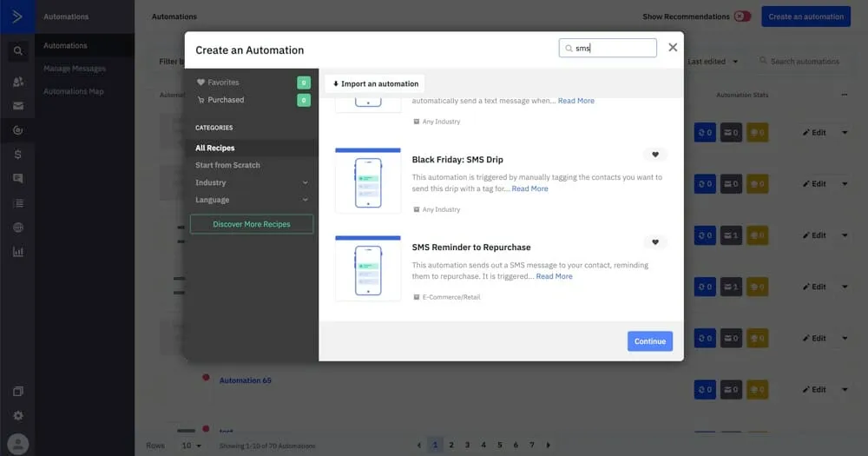Screen dimensions: 868x456
Task: Close the Create an Automation dialog
Action: pos(673,48)
